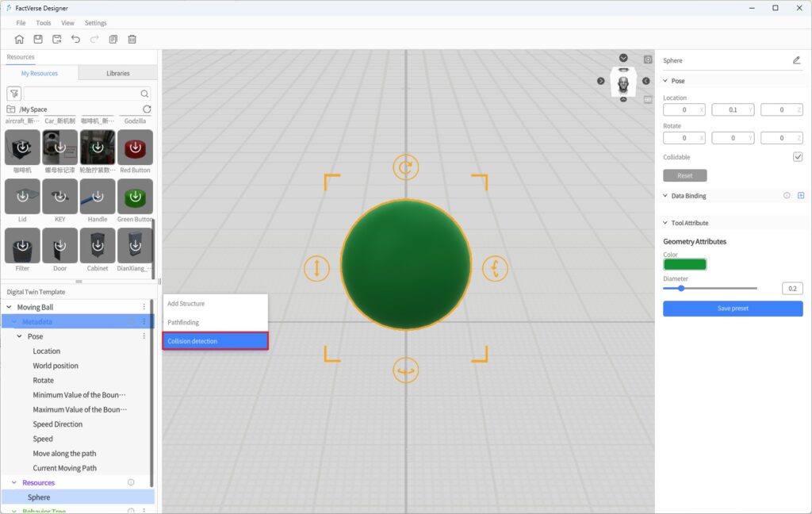The image size is (812, 514).
Task: Collapse the Moving Ball tree node
Action: tap(10, 307)
